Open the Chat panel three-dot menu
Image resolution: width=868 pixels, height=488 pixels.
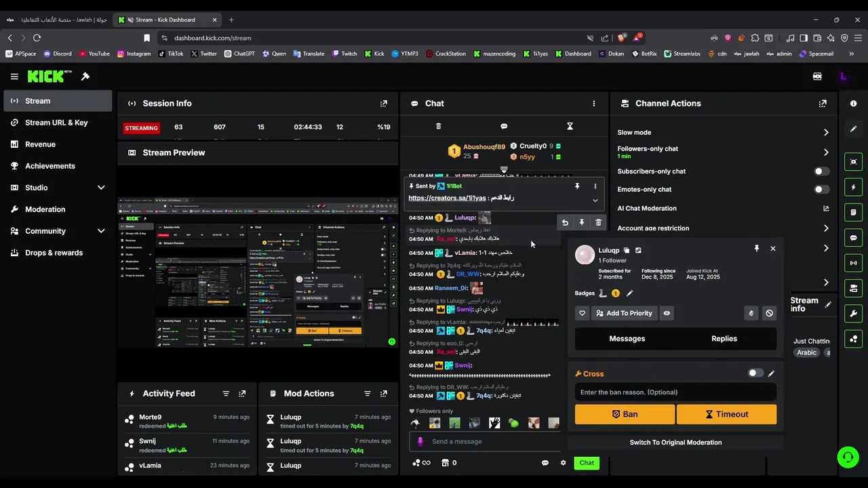tap(594, 104)
